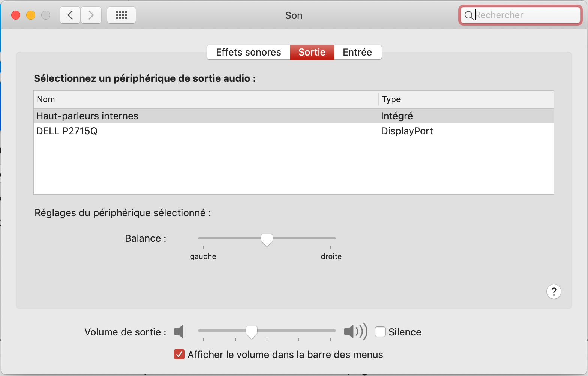
Task: Enable the Silence checkbox
Action: tap(380, 332)
